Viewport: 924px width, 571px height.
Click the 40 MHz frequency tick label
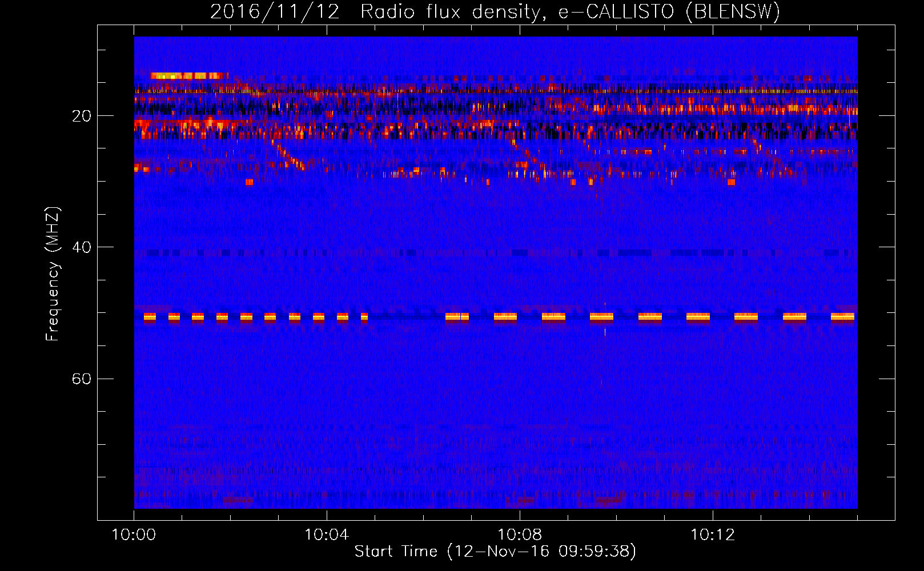[x=81, y=247]
